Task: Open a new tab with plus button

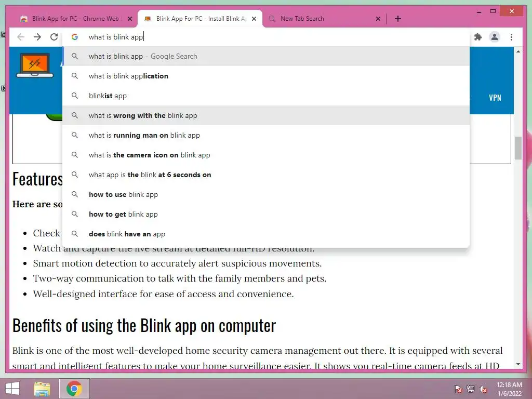Action: point(398,19)
